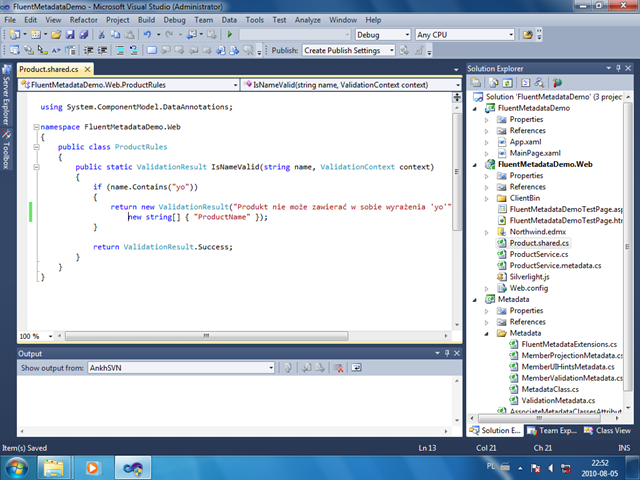Viewport: 640px width, 480px height.
Task: Open Windows Explorer from taskbar
Action: [53, 468]
